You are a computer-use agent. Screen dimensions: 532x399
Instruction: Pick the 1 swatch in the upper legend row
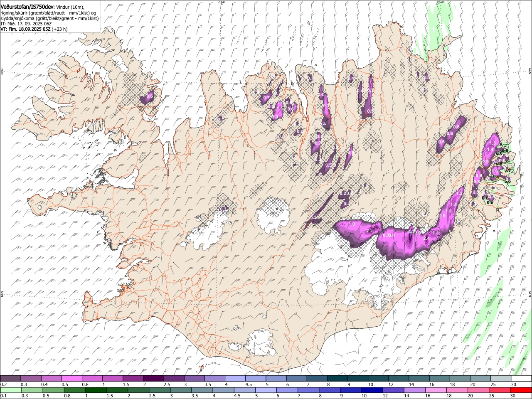(x=113, y=379)
